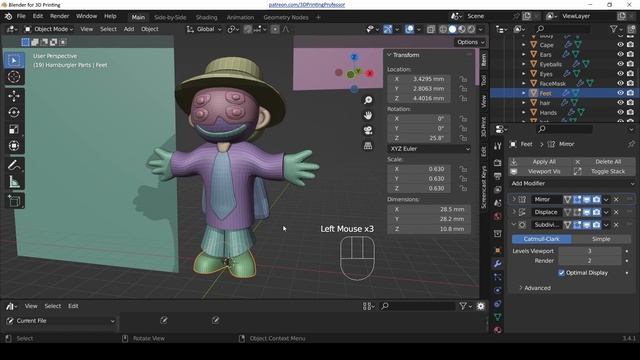
Task: Disable render for FaceMask object
Action: (x=630, y=83)
